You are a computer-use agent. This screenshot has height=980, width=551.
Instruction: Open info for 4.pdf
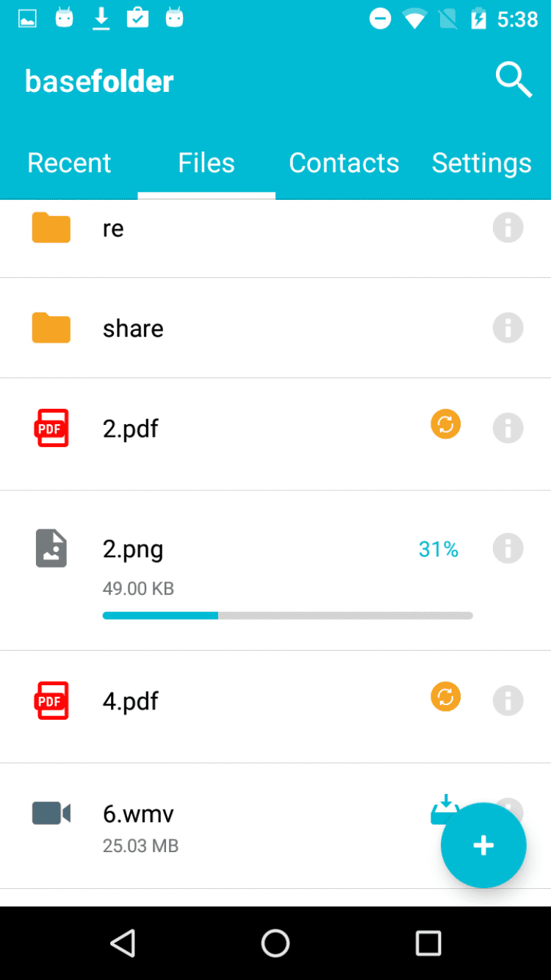tap(508, 701)
